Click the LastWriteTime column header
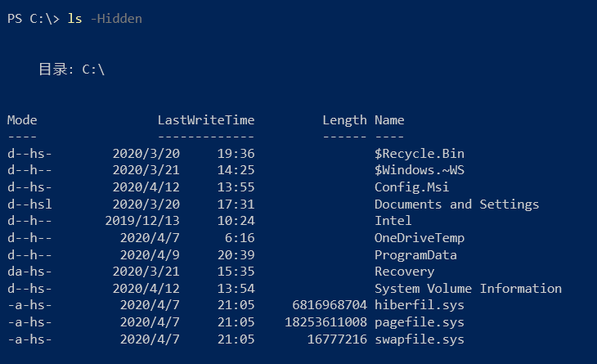This screenshot has width=597, height=364. [x=206, y=120]
